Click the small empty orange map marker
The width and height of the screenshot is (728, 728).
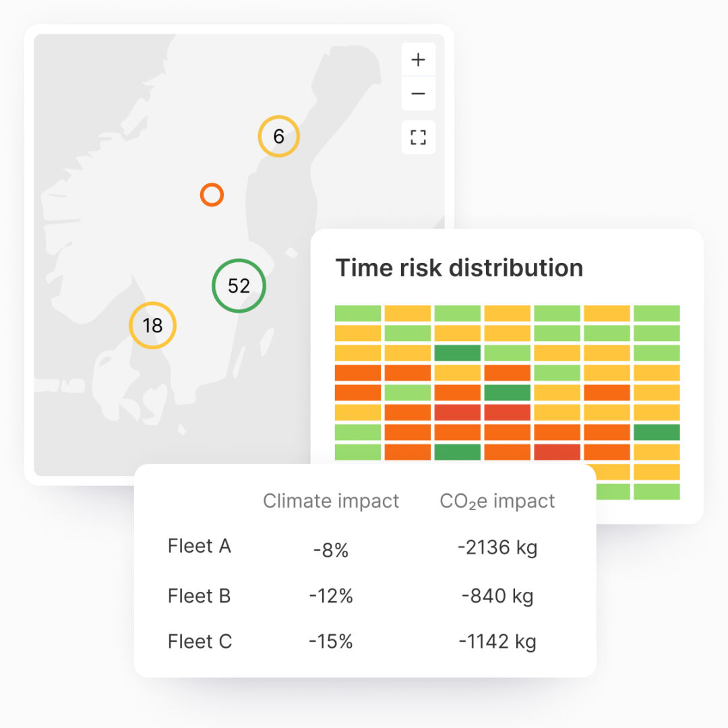pyautogui.click(x=212, y=195)
